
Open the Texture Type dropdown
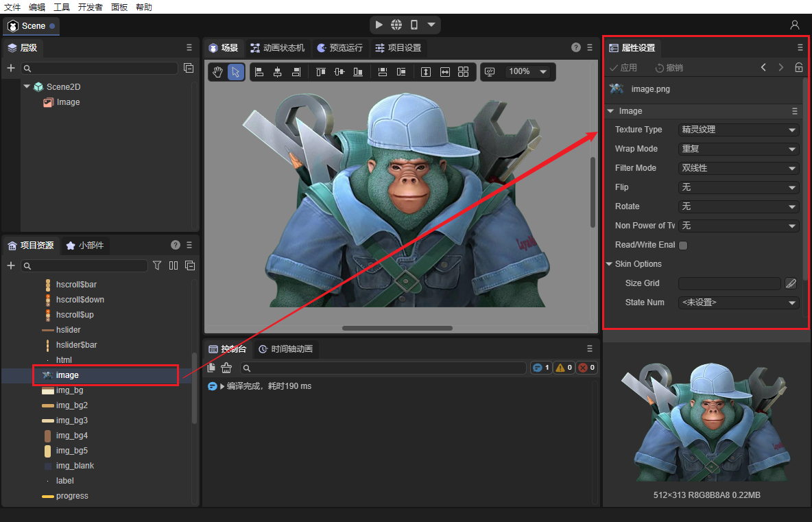[x=739, y=130]
